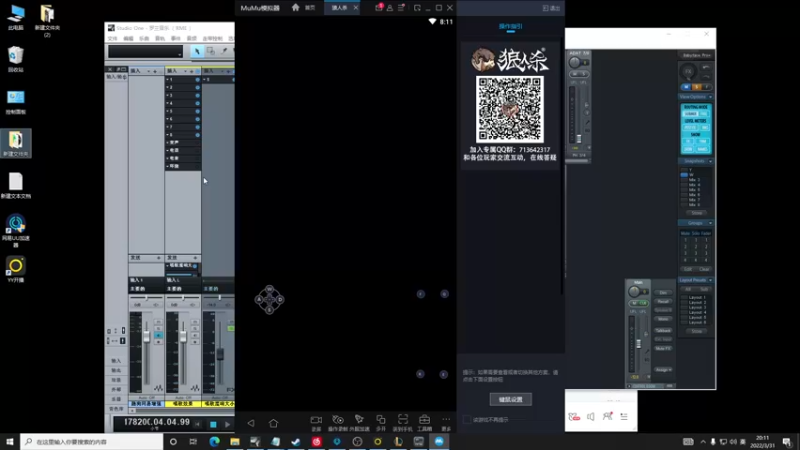Click the MuMu Android home button
The height and width of the screenshot is (450, 800).
273,423
